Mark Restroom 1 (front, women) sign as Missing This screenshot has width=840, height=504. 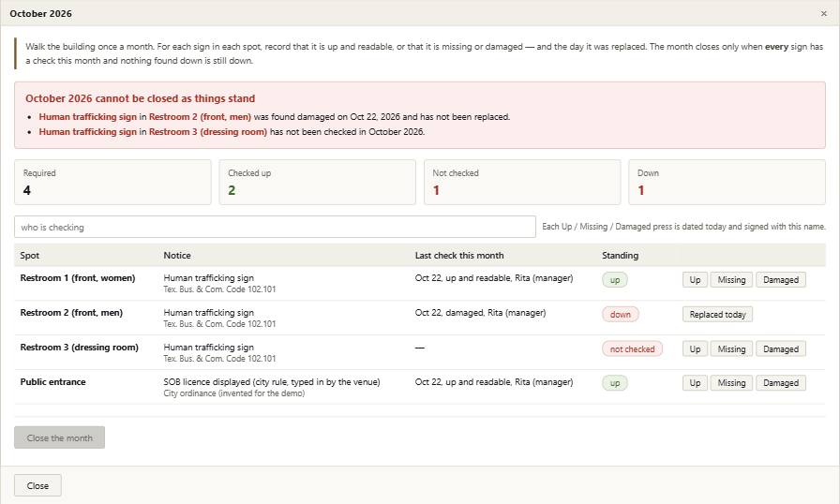731,280
